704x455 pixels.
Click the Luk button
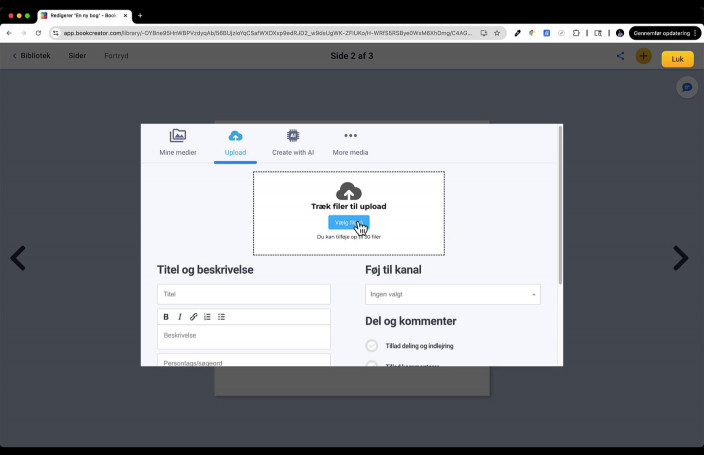tap(677, 58)
